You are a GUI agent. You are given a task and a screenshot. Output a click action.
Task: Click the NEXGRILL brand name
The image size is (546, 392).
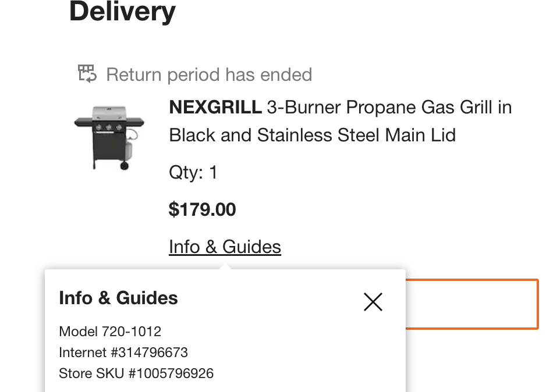pos(215,108)
